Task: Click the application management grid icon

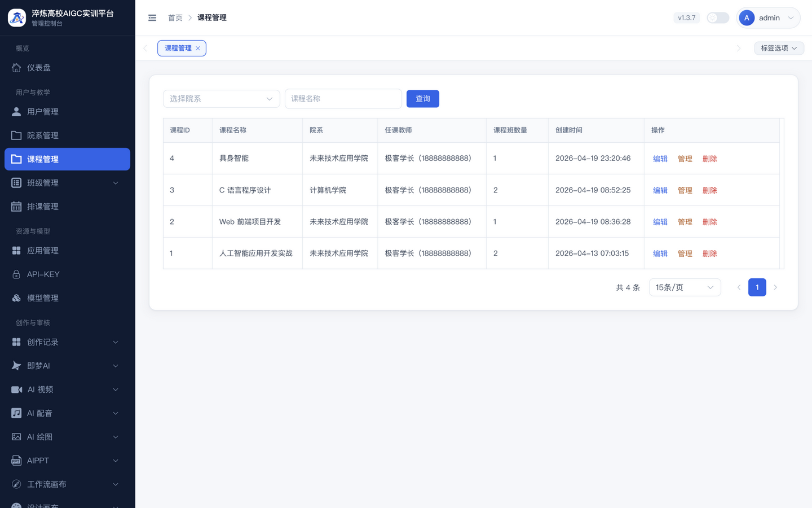Action: pos(16,251)
